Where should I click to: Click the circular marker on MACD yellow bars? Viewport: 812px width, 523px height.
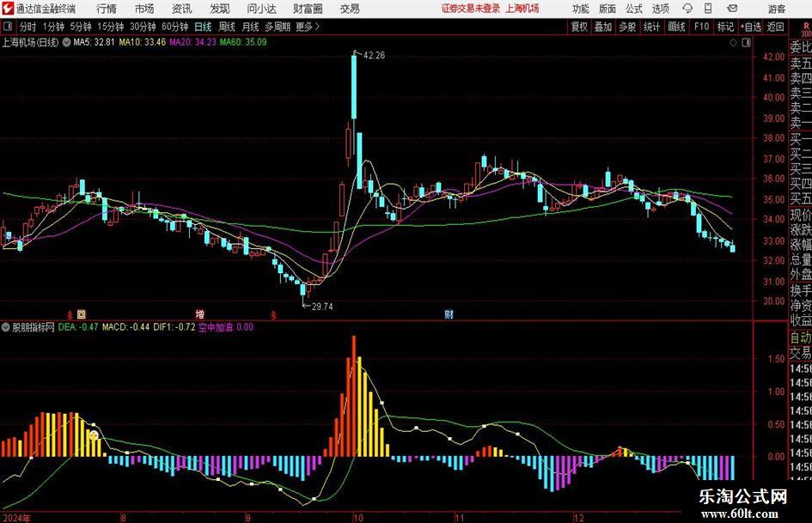93,435
